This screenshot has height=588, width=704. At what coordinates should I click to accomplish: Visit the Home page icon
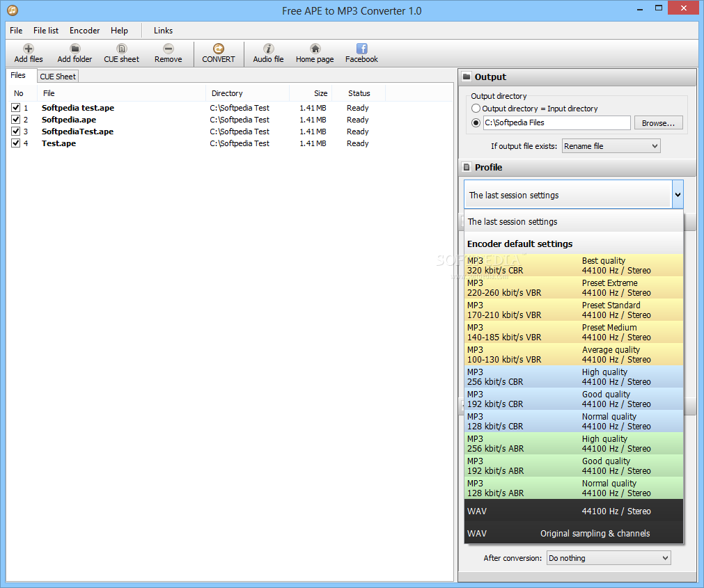(315, 49)
